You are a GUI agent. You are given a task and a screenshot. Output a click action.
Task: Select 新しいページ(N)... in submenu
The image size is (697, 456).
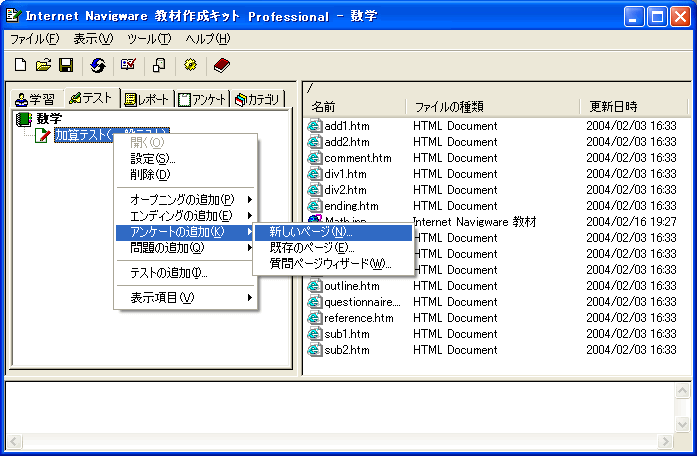tap(333, 232)
